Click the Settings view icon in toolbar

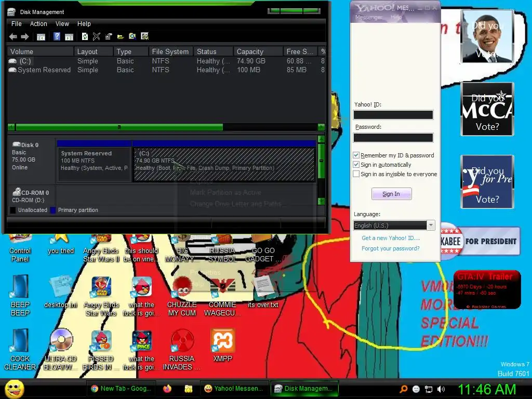(x=144, y=36)
